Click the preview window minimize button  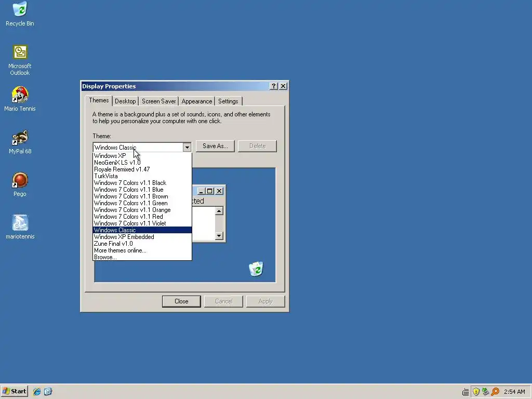[x=201, y=191]
